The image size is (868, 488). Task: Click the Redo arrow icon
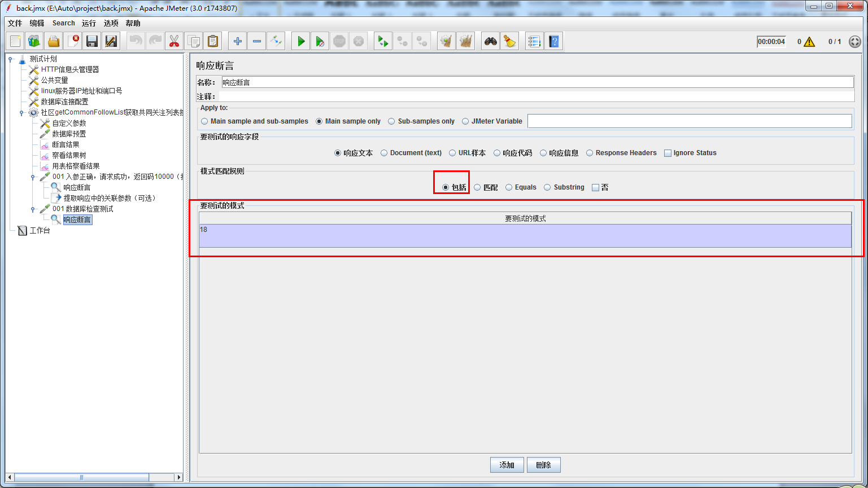(155, 41)
